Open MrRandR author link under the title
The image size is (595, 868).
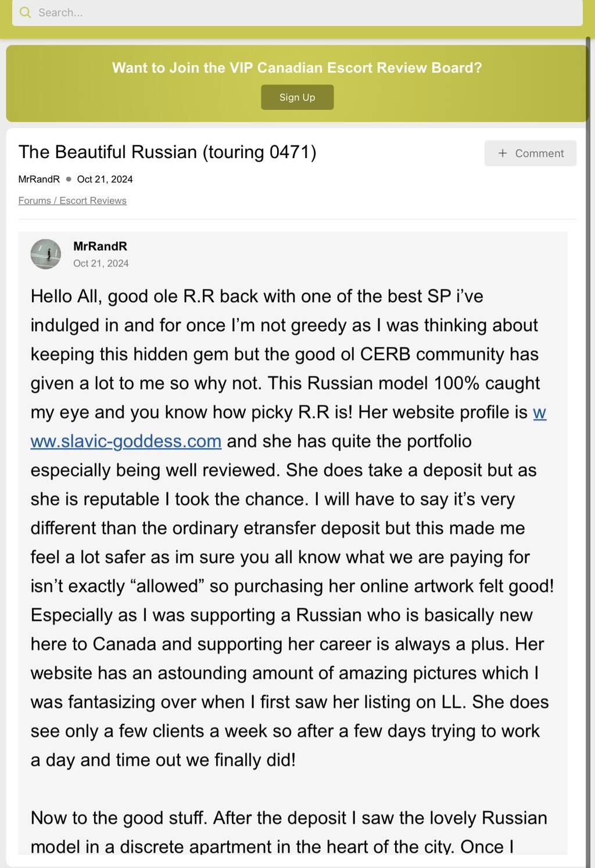click(39, 179)
